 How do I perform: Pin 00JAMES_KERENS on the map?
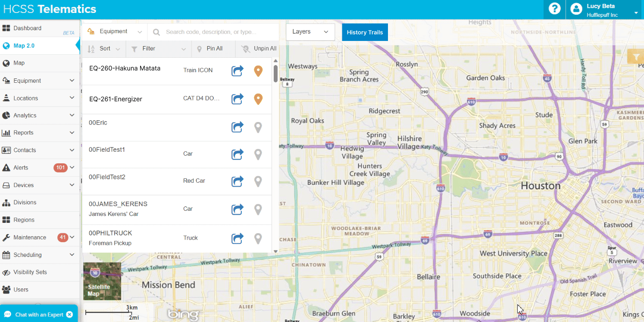click(x=258, y=210)
